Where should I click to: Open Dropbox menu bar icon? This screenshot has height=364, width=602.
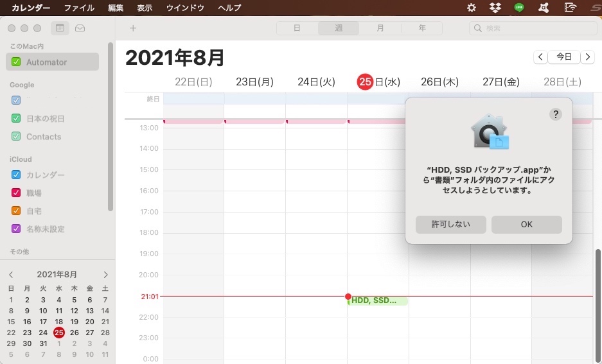(495, 8)
